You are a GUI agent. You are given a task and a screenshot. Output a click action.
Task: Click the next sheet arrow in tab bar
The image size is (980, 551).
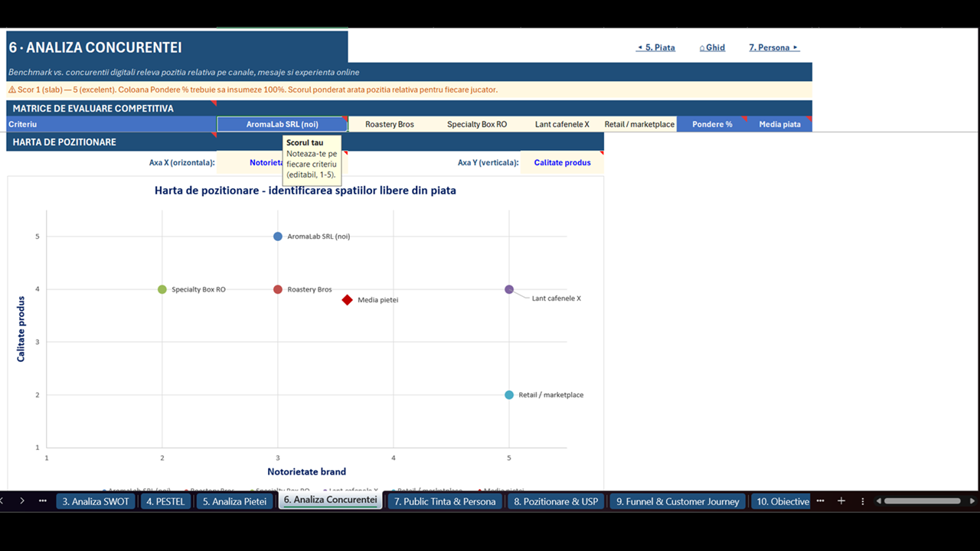click(22, 501)
